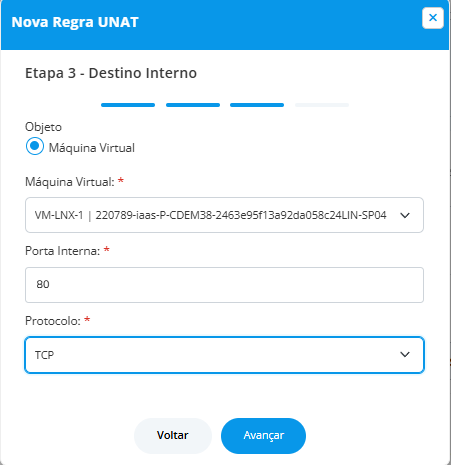Click the third blue progress step bar
451x465 pixels.
(257, 105)
